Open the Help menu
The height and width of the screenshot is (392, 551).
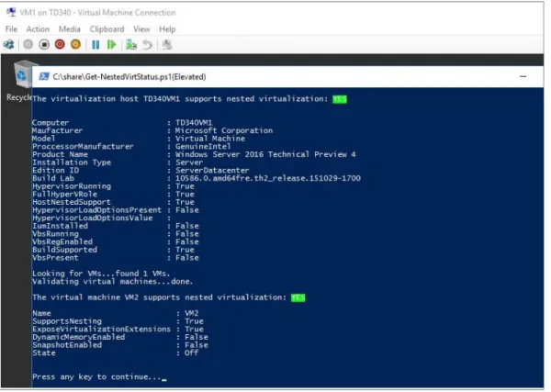(x=167, y=29)
